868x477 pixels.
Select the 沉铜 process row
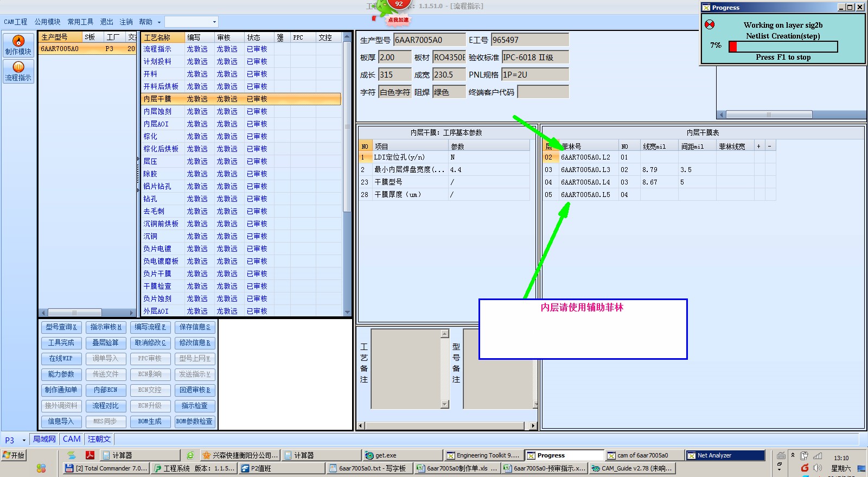pyautogui.click(x=241, y=236)
